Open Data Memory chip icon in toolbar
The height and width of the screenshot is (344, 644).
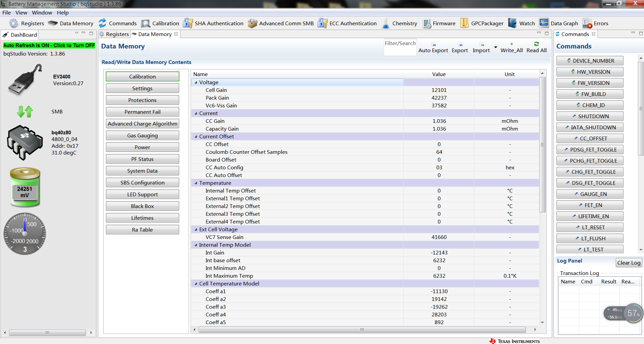coord(53,23)
